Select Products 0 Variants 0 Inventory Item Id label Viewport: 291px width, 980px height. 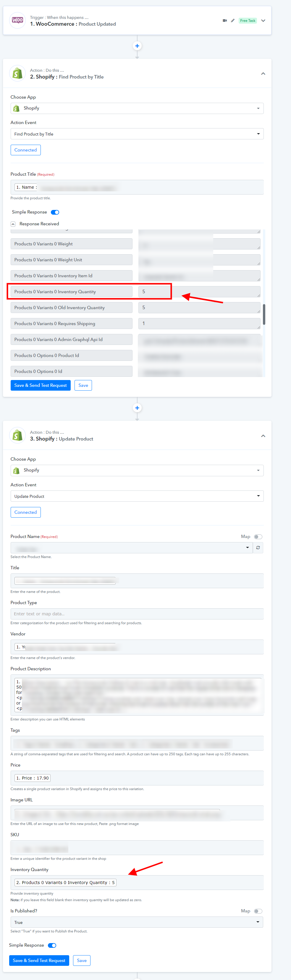(x=72, y=276)
